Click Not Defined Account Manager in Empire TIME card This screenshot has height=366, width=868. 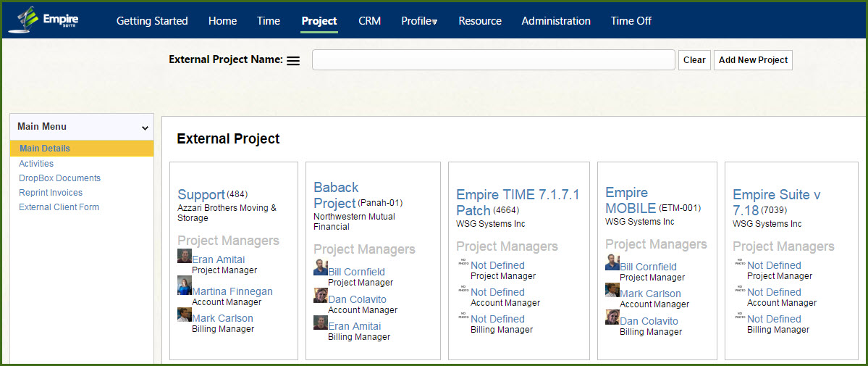497,291
